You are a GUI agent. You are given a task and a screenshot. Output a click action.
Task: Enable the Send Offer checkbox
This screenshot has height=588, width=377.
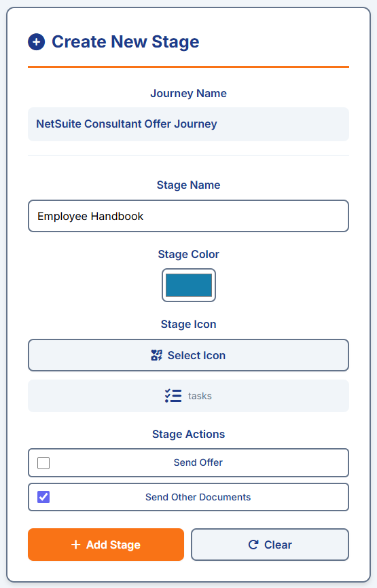tap(43, 463)
